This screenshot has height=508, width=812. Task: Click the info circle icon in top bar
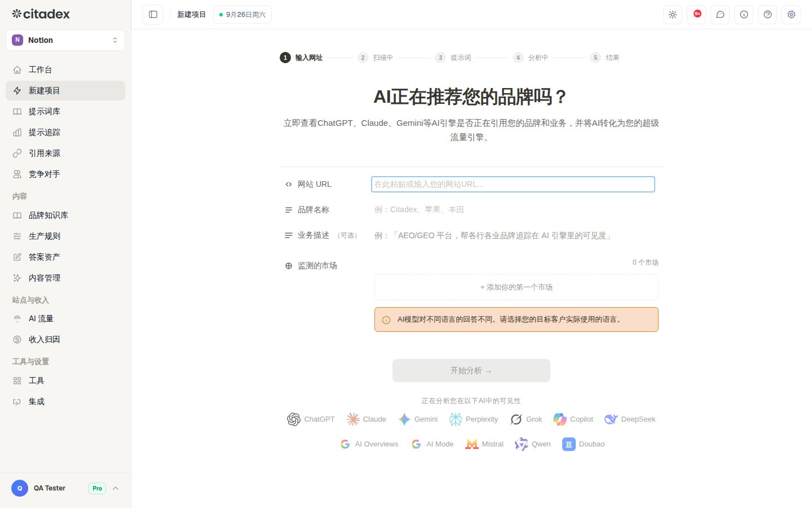[744, 15]
